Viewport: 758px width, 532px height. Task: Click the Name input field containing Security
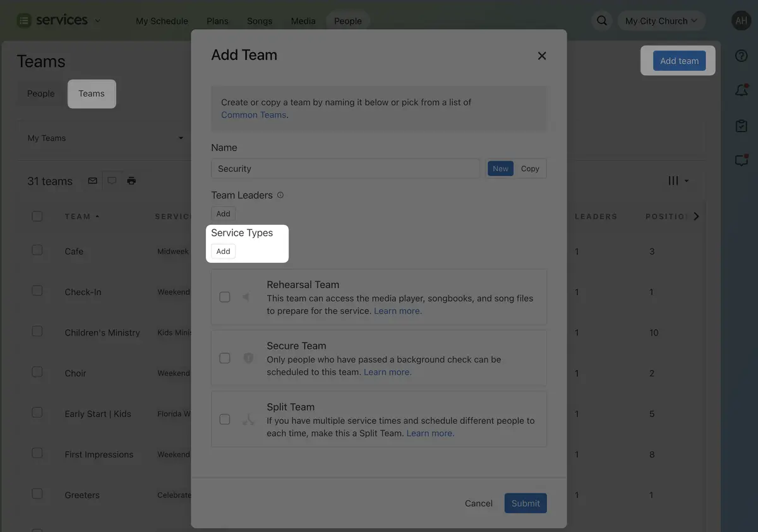point(346,169)
